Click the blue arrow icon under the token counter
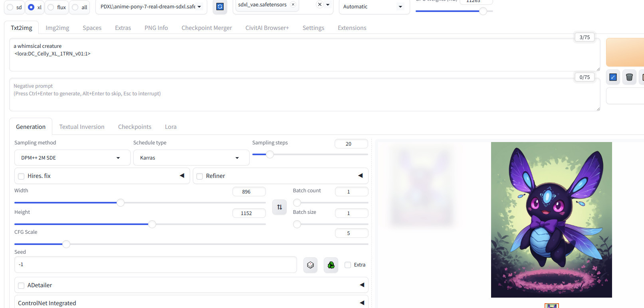 pos(613,77)
